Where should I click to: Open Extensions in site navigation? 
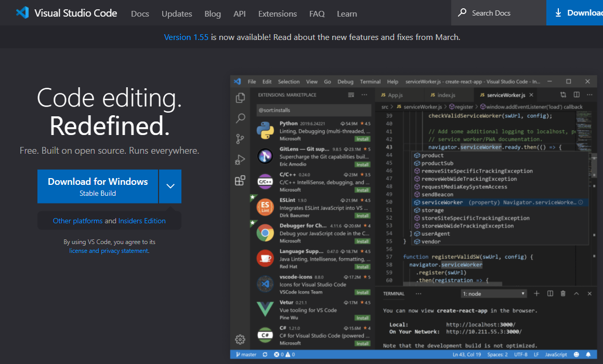(x=278, y=14)
